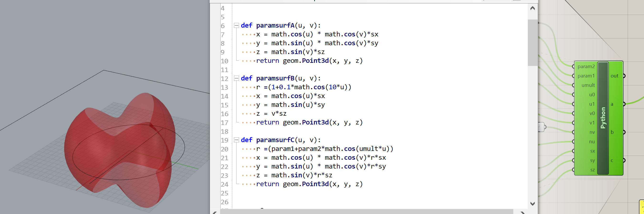Click line number 25 in the gutter
Viewport: 644px width, 214px height.
pos(224,193)
